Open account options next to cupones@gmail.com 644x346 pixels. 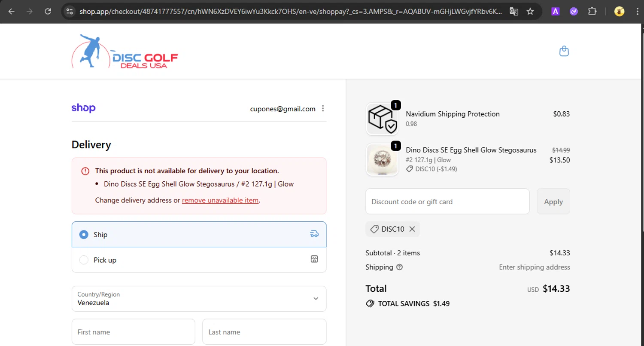click(x=323, y=109)
